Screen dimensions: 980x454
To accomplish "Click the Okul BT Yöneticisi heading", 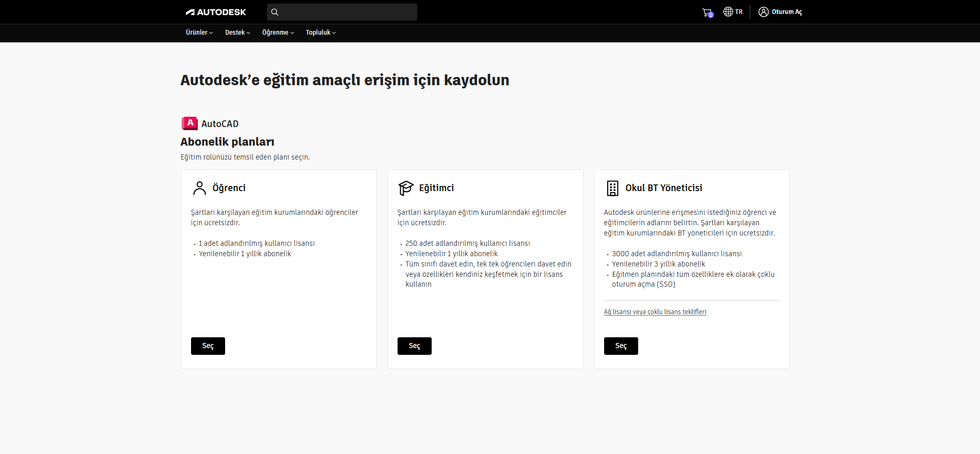I will [664, 188].
